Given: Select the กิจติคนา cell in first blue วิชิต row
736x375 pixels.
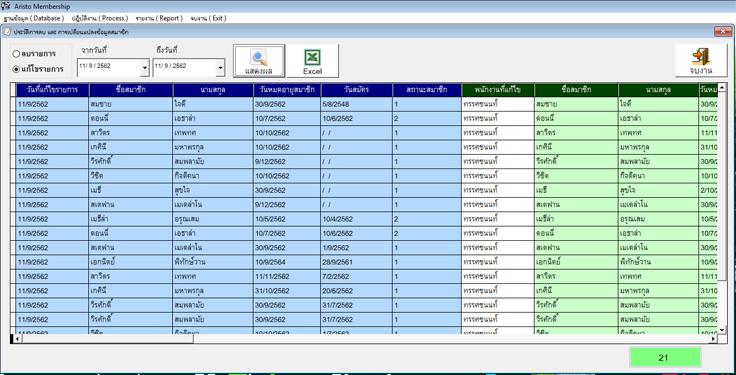Looking at the screenshot, I should (213, 176).
